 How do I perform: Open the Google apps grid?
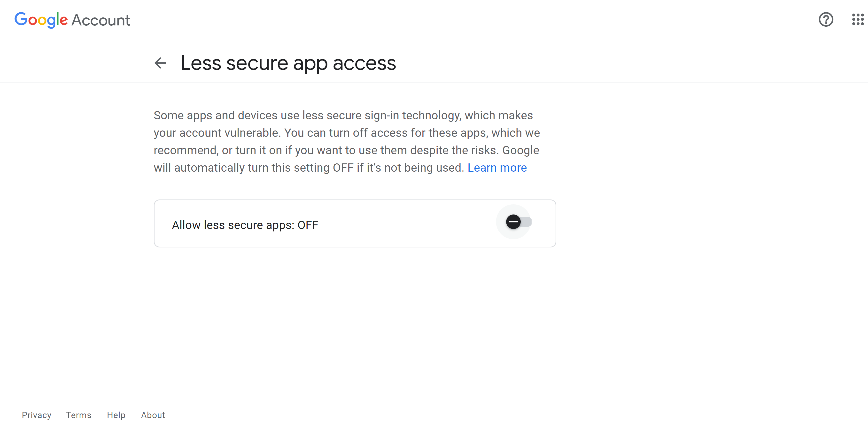[x=858, y=20]
